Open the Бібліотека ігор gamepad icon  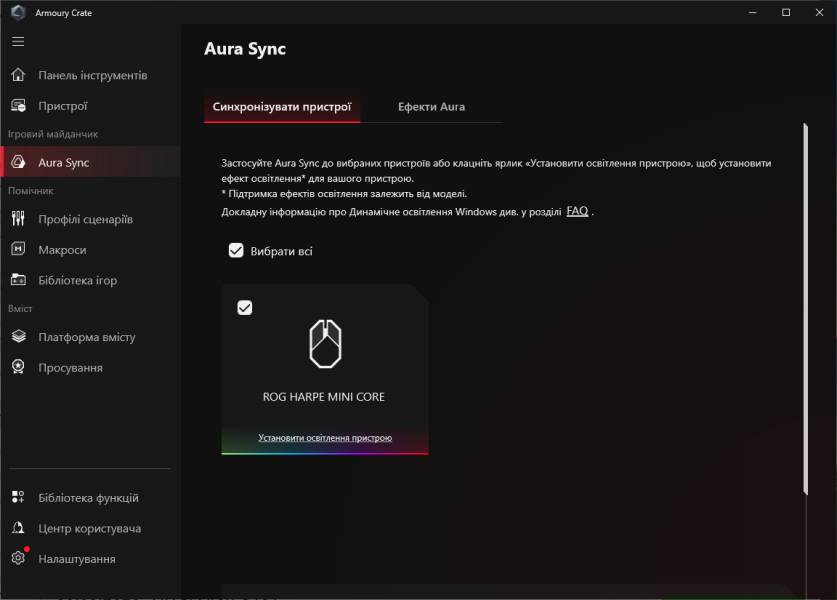18,280
